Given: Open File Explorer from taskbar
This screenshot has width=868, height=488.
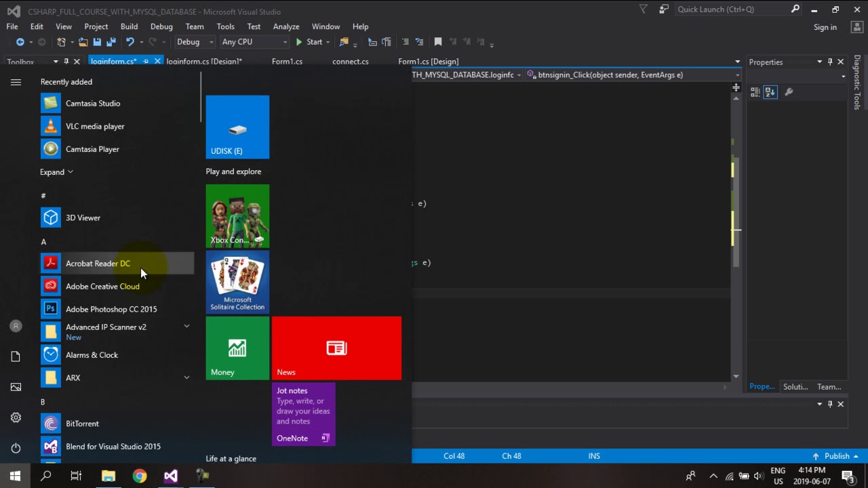Looking at the screenshot, I should [108, 476].
